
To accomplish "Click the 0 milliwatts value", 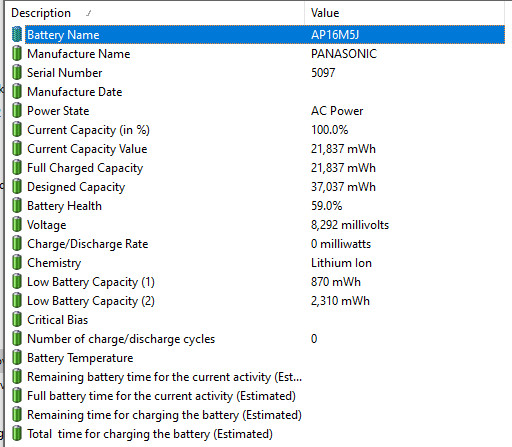I will click(x=341, y=244).
